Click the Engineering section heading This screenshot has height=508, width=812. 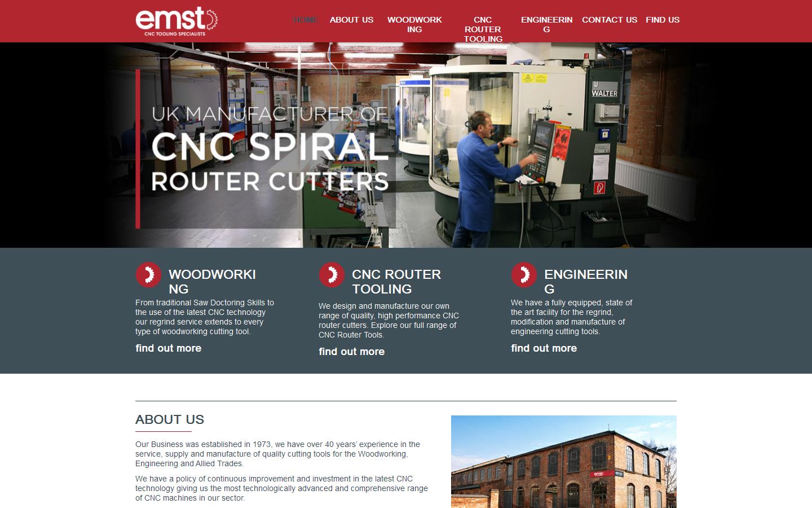pyautogui.click(x=586, y=282)
